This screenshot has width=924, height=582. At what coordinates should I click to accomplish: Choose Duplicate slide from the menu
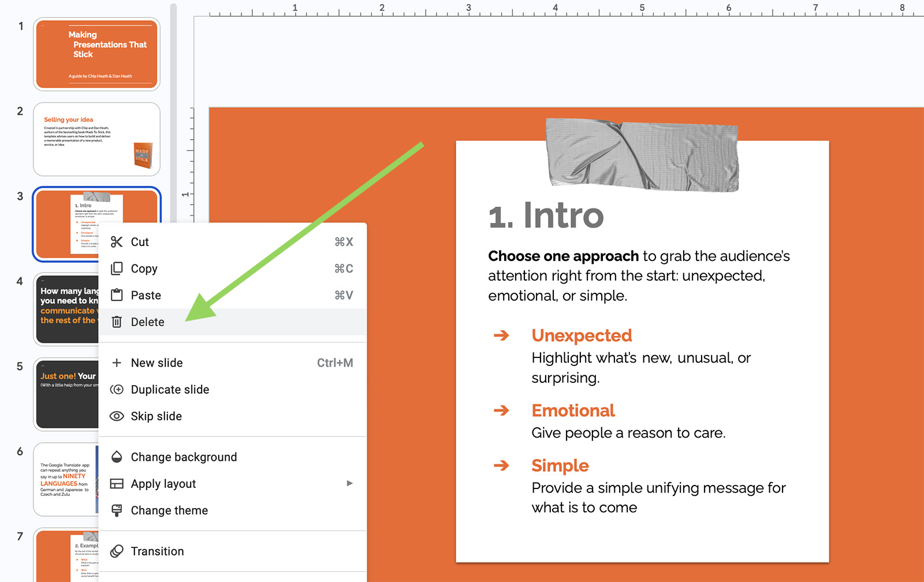pos(170,389)
